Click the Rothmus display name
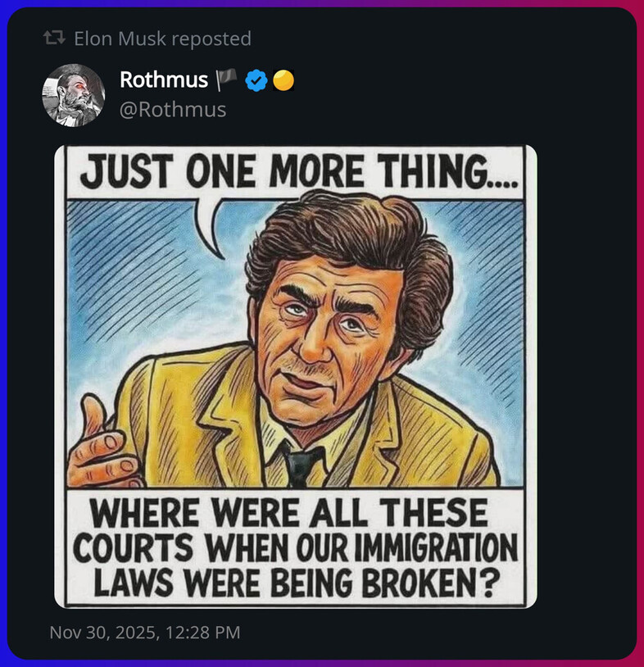Viewport: 644px width, 667px height. [163, 80]
